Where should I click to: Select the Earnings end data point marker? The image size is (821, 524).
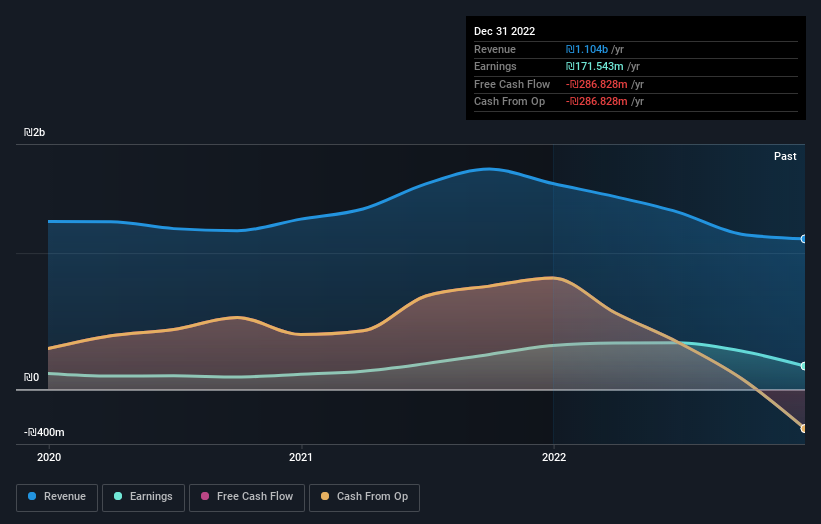804,366
